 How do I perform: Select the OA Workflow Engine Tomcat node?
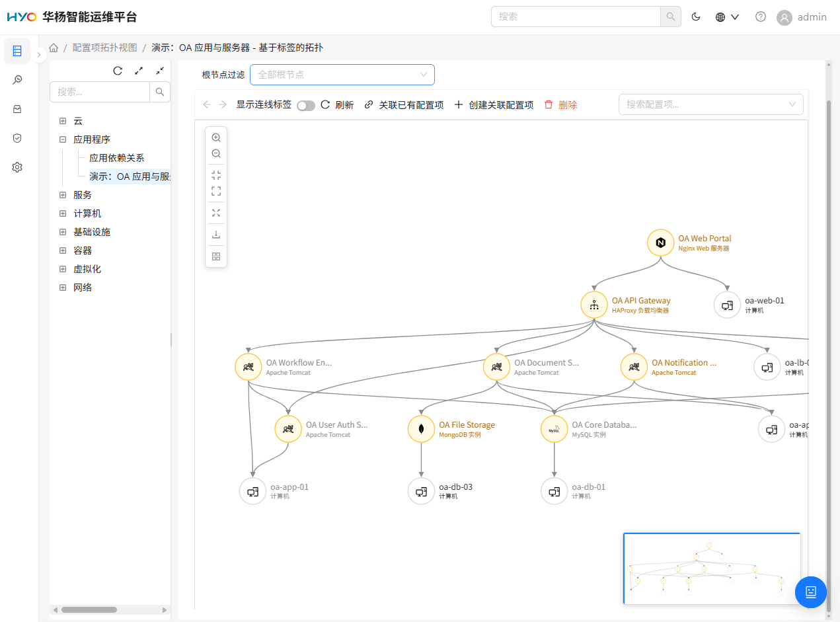(x=248, y=367)
